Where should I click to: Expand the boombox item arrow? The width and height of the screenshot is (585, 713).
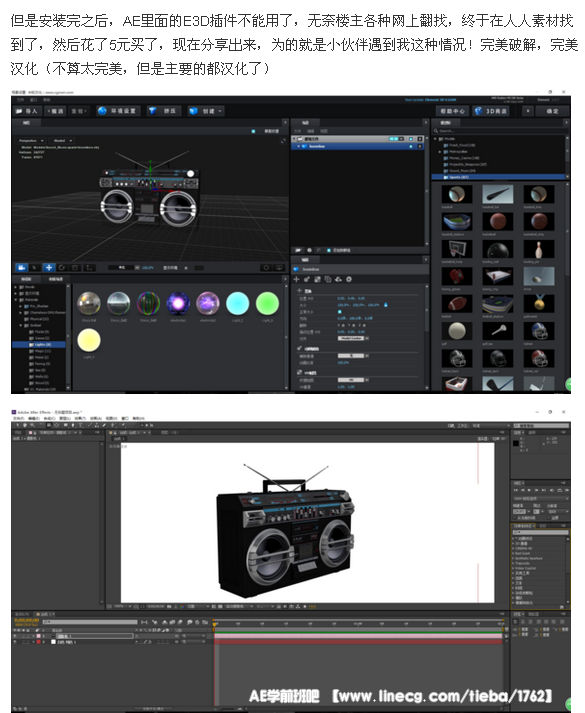tap(299, 146)
